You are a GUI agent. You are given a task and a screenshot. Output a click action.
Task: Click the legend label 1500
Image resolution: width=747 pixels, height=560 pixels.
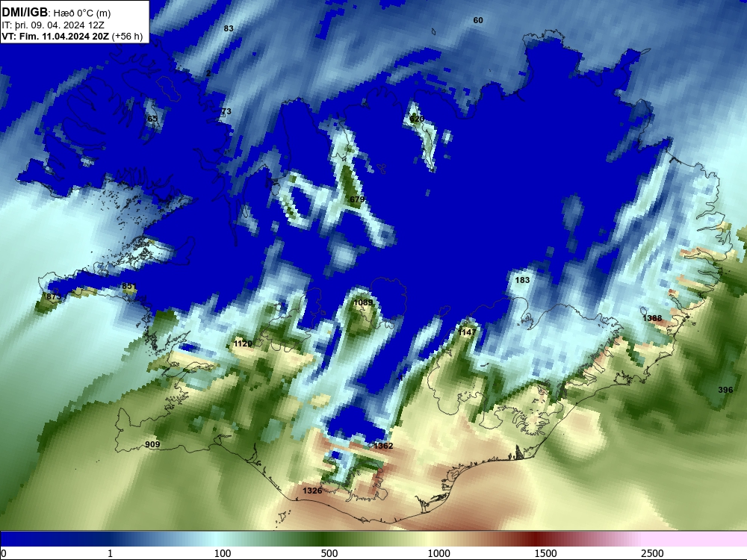tap(545, 553)
